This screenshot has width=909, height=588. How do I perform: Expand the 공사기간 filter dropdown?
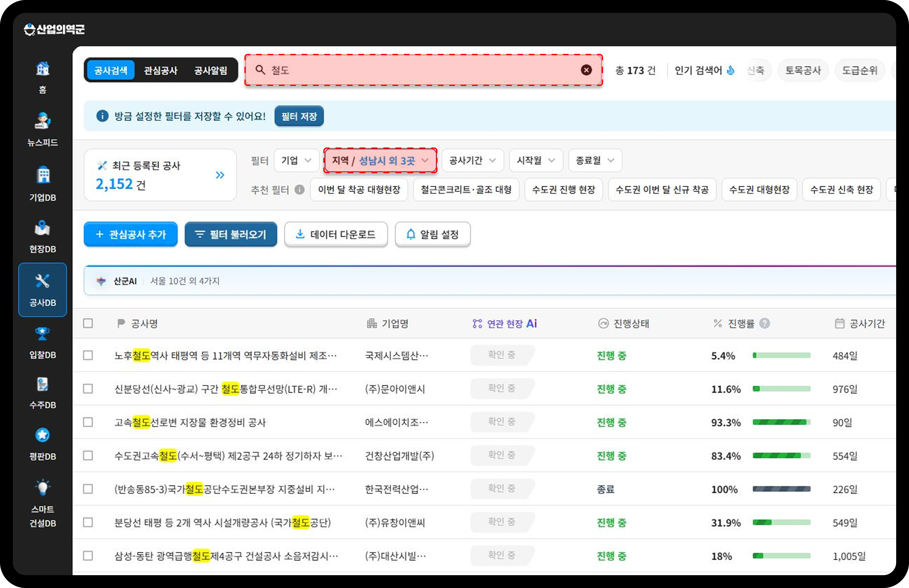(x=472, y=160)
